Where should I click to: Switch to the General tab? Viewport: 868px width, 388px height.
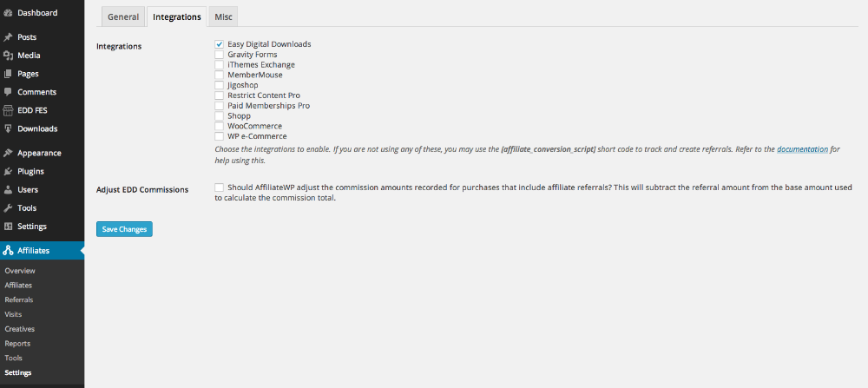click(x=123, y=16)
